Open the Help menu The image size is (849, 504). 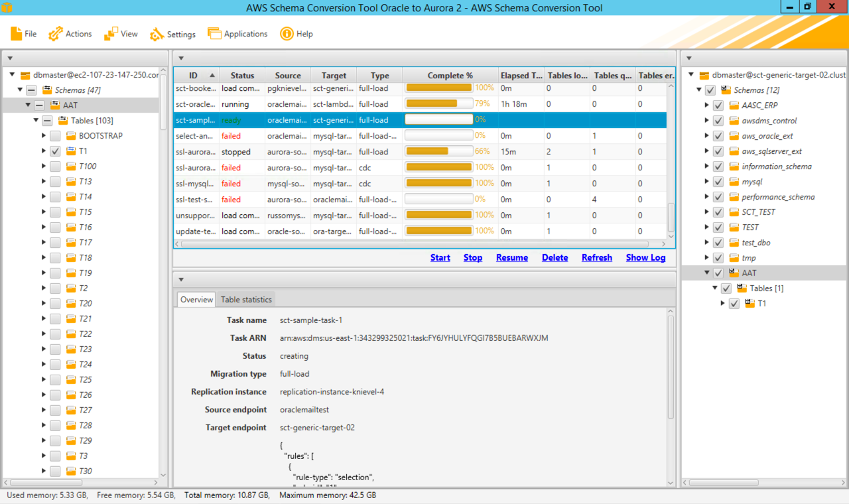(296, 34)
